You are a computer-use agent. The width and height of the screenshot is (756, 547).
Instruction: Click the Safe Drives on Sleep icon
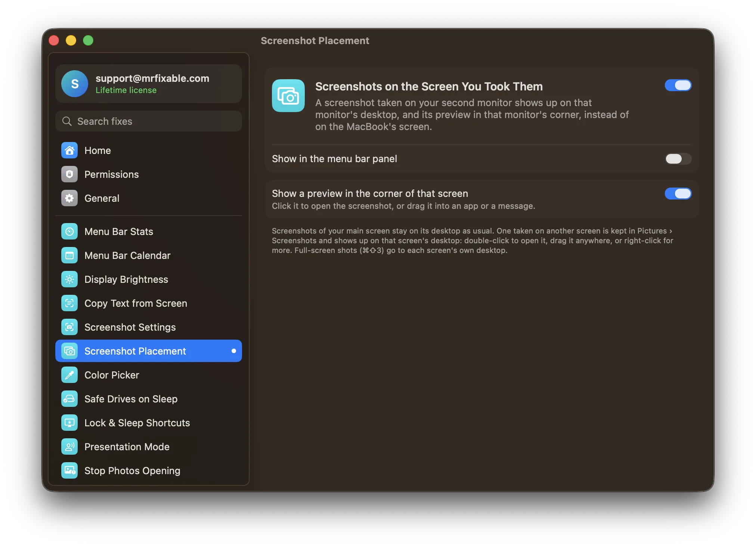click(x=69, y=399)
